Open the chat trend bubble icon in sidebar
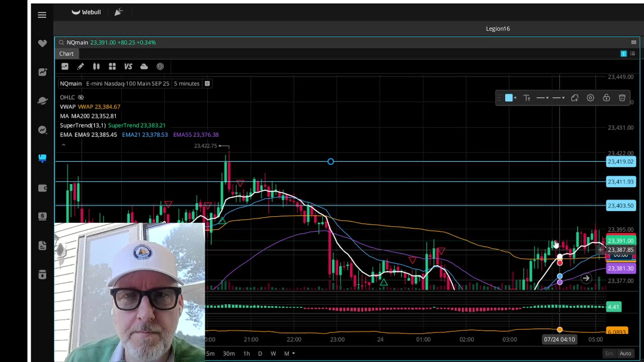 point(42,130)
